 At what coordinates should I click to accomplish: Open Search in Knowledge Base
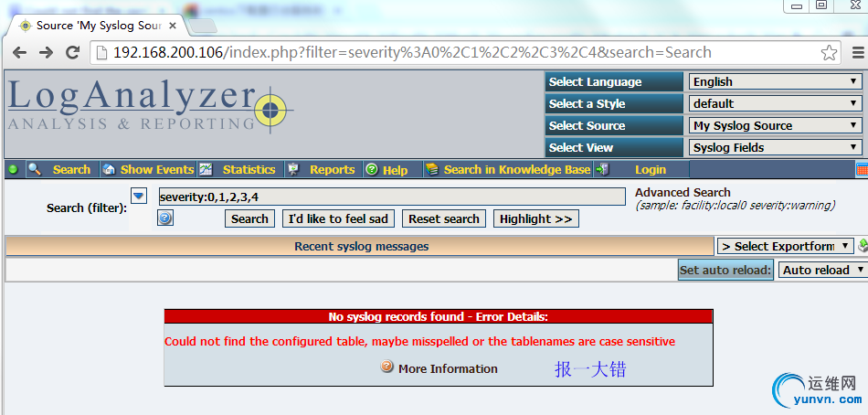pos(517,169)
